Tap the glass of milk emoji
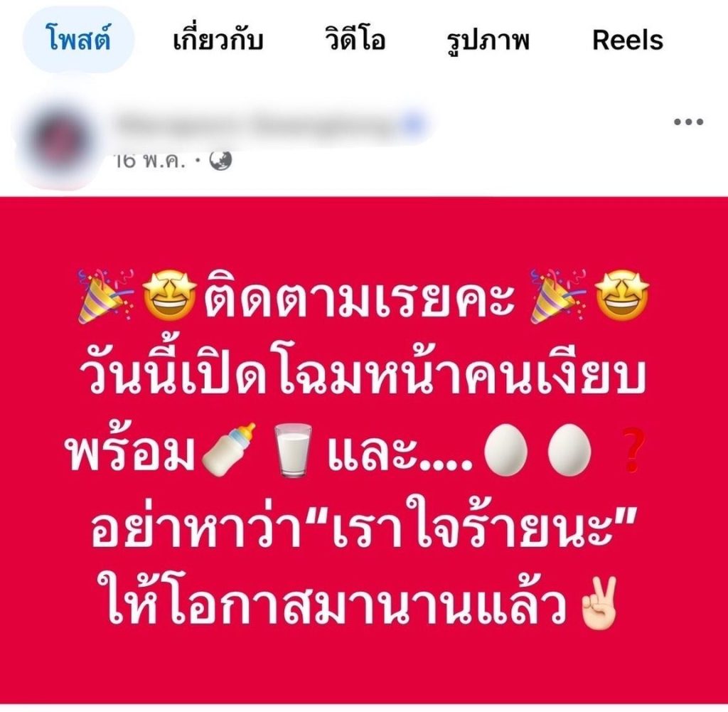This screenshot has height=712, width=728. [292, 450]
